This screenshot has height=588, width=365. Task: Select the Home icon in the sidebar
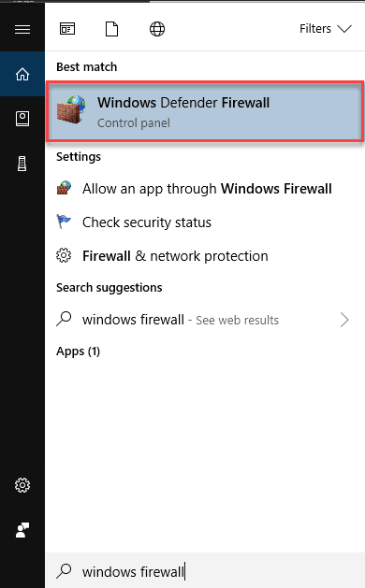click(x=22, y=74)
